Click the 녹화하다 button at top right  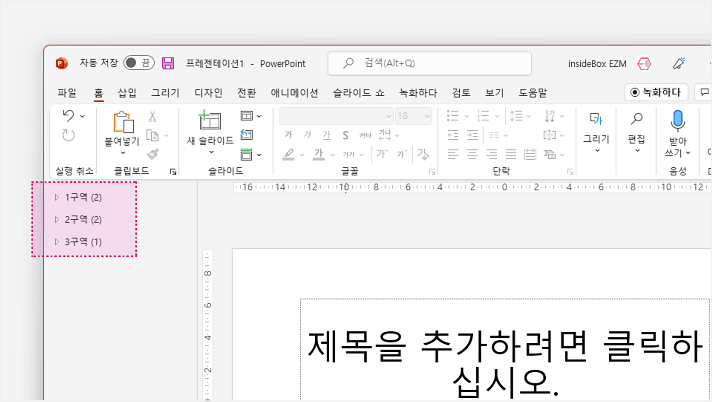(x=656, y=92)
